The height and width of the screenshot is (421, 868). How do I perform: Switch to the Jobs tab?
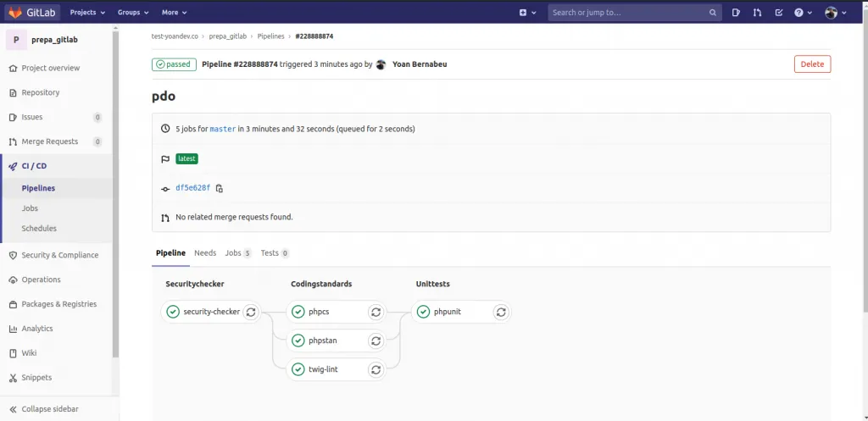coord(237,253)
